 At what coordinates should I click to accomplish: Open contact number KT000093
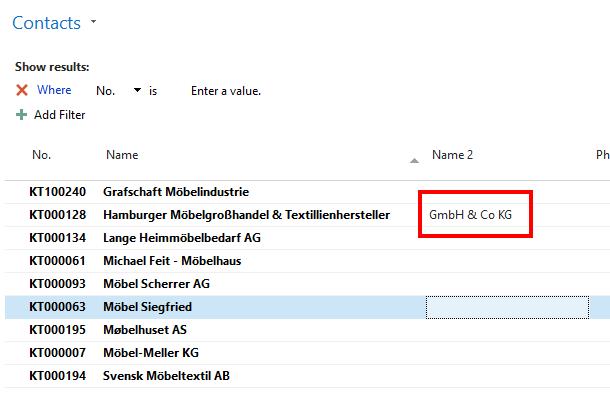57,284
